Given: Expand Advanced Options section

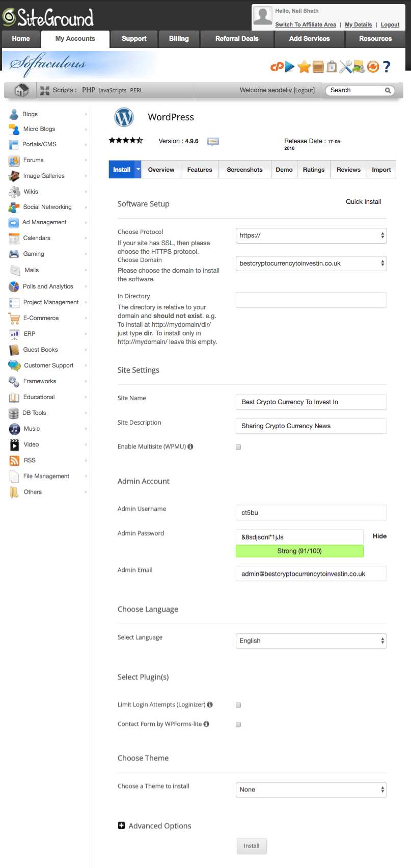Looking at the screenshot, I should coord(155,826).
